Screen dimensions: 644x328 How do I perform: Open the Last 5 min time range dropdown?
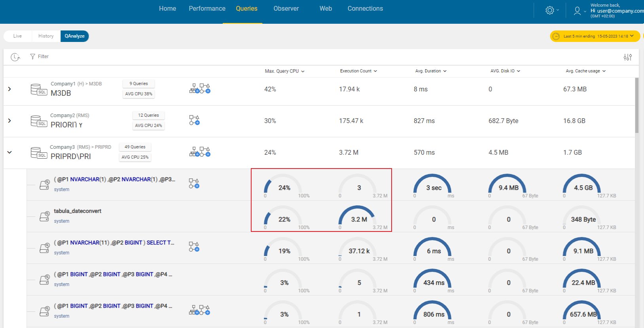pyautogui.click(x=595, y=36)
